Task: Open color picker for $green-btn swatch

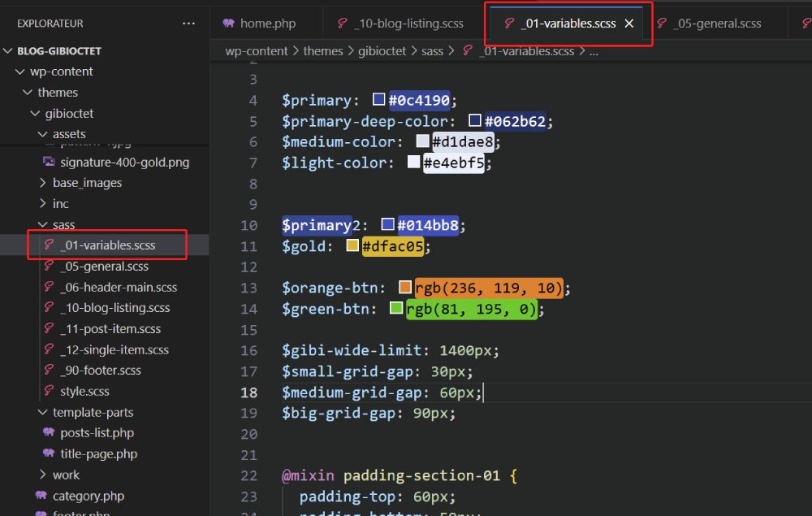Action: pos(396,308)
